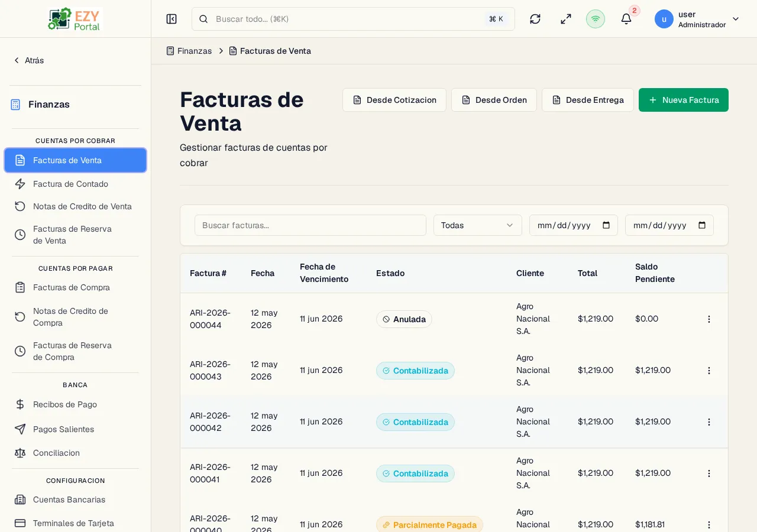757x532 pixels.
Task: Click the user avatar circle
Action: click(x=664, y=19)
